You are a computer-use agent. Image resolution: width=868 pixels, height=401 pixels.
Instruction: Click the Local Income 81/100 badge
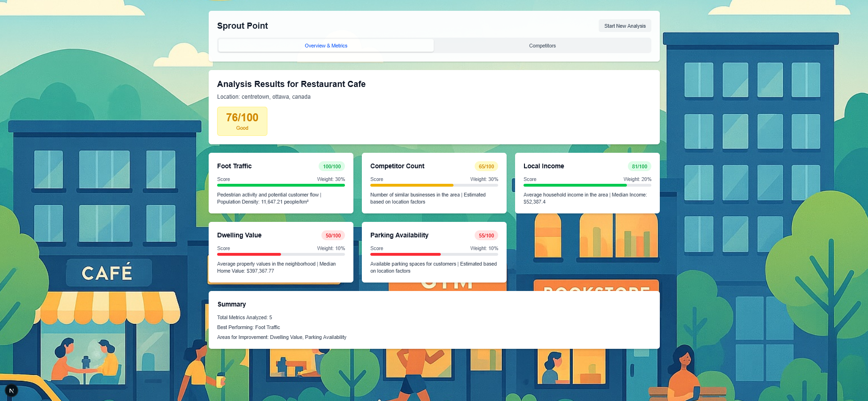(640, 166)
